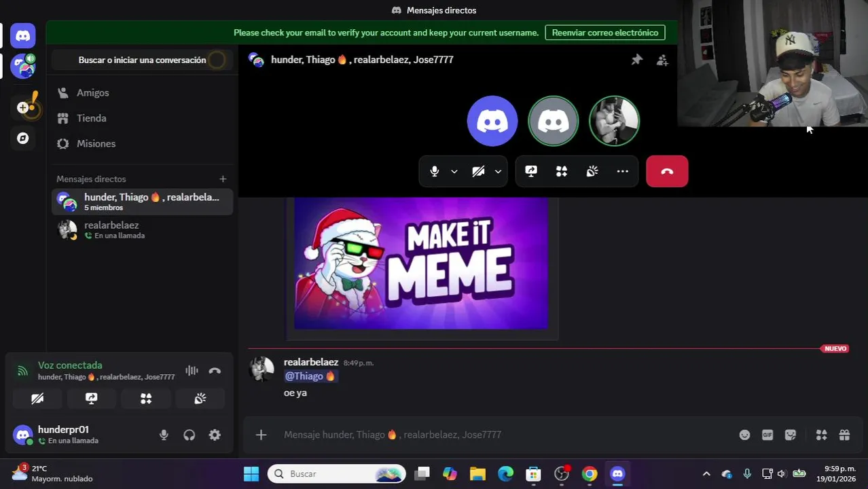
Task: Show hidden system tray icons arrow
Action: [706, 474]
